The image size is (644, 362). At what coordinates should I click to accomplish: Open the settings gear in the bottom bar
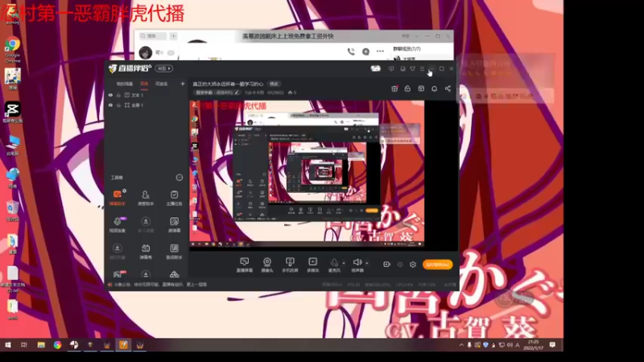click(x=413, y=265)
